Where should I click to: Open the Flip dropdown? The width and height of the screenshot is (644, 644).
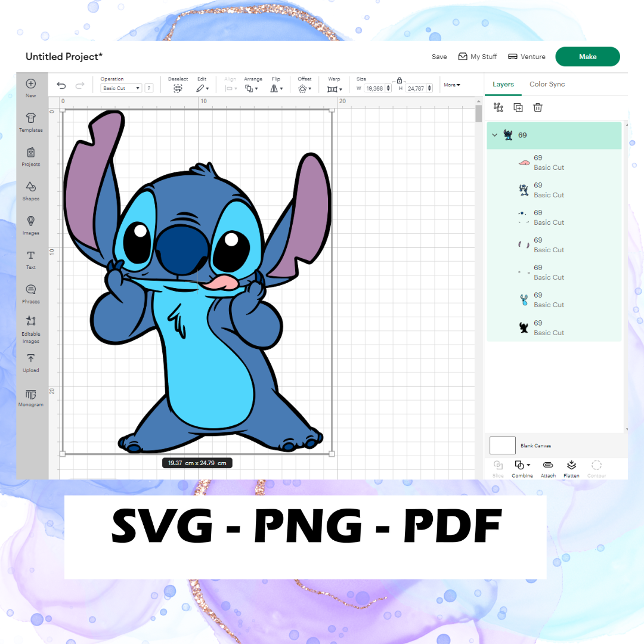(x=277, y=88)
